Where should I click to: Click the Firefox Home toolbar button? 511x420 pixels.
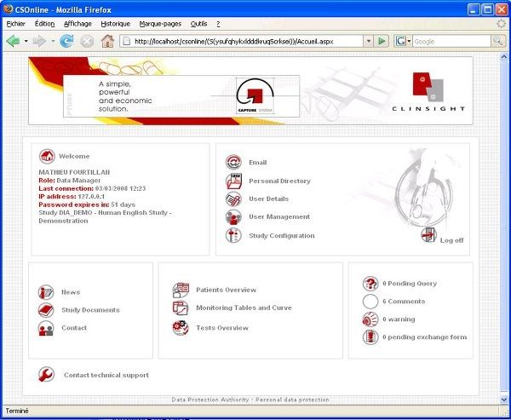click(x=107, y=41)
